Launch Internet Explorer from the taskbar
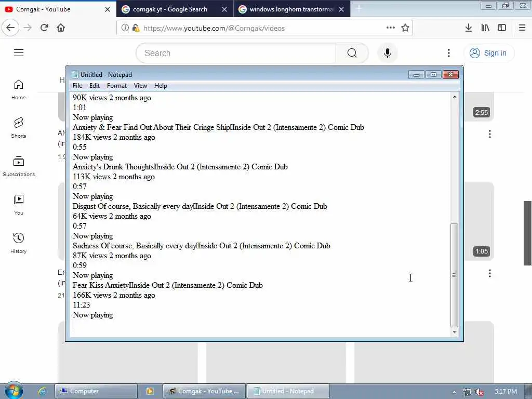 pyautogui.click(x=43, y=391)
